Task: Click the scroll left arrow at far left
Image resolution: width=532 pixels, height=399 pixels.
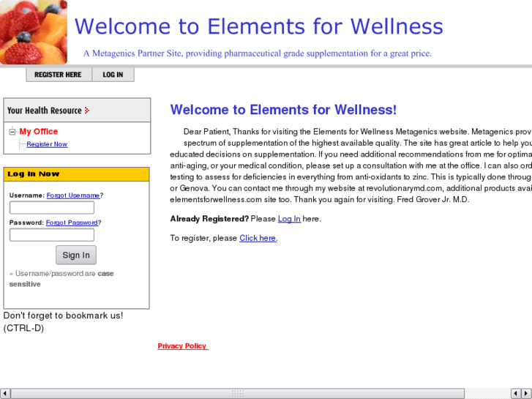Action: (x=4, y=394)
